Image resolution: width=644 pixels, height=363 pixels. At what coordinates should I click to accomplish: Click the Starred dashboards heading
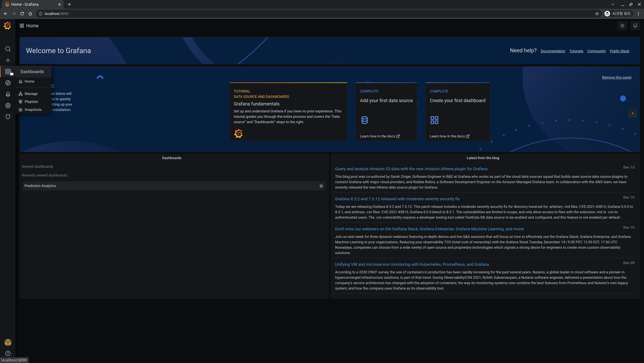(x=37, y=167)
